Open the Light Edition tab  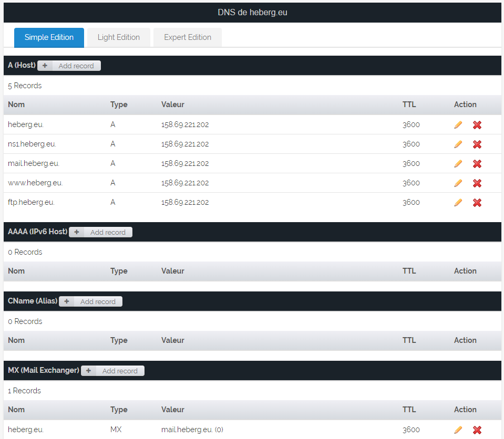tap(119, 37)
